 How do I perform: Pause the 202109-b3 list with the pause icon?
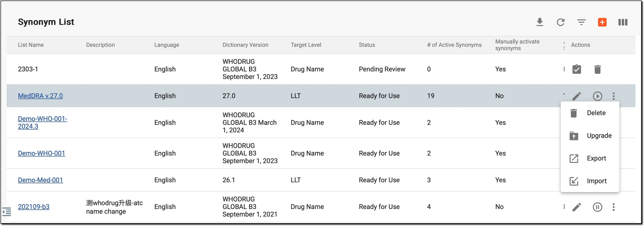[598, 207]
